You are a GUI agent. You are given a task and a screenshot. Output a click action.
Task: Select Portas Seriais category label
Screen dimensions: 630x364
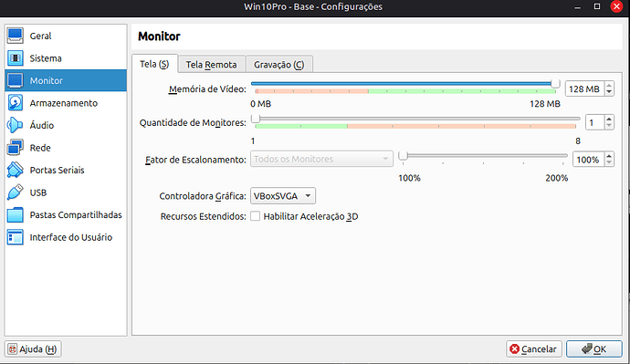pos(57,171)
